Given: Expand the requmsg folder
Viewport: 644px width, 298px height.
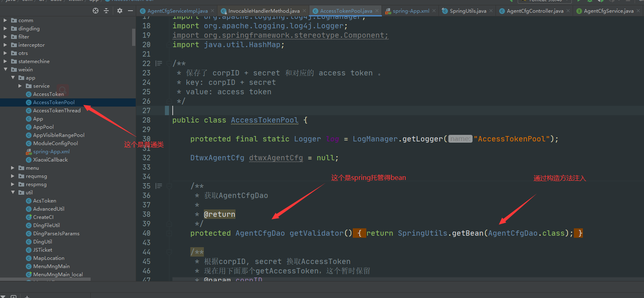Looking at the screenshot, I should (x=13, y=176).
